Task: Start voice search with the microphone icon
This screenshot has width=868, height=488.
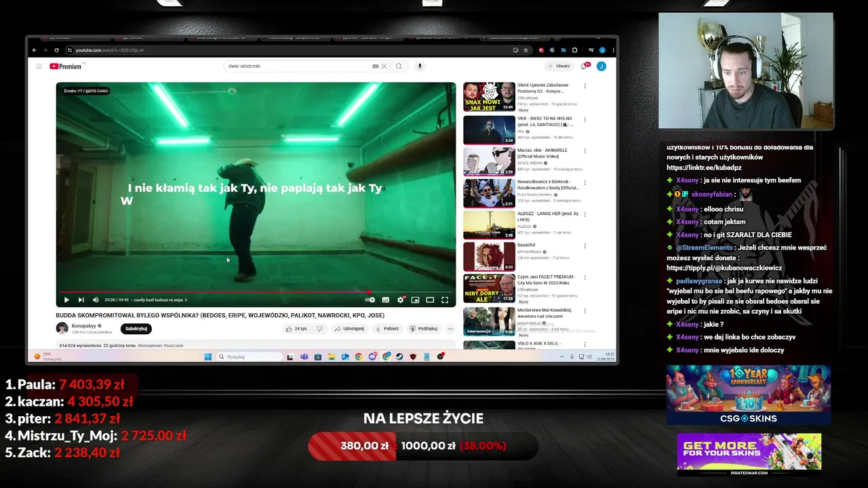Action: (x=420, y=66)
